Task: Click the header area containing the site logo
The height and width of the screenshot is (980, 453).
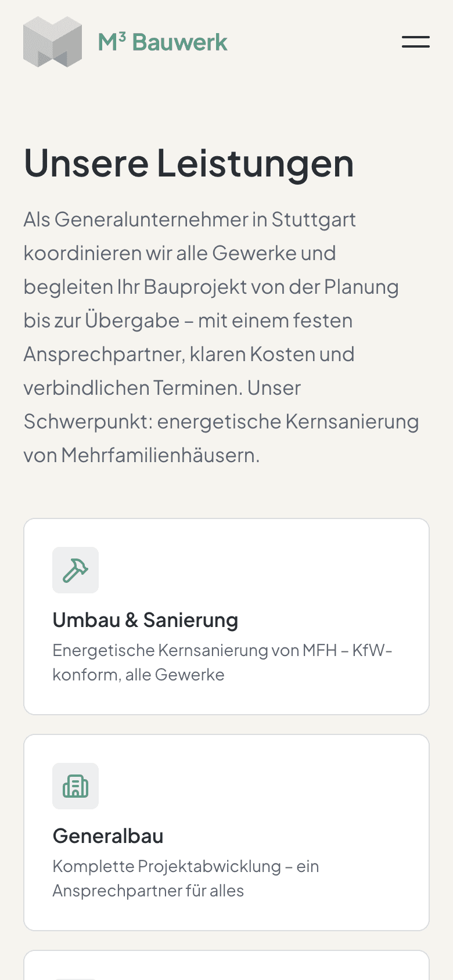Action: pyautogui.click(x=125, y=42)
